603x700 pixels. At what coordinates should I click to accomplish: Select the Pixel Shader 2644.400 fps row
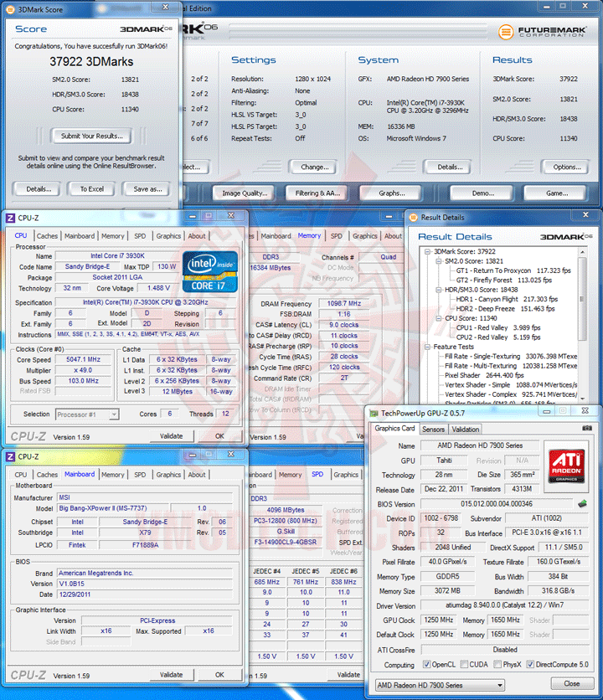point(484,375)
